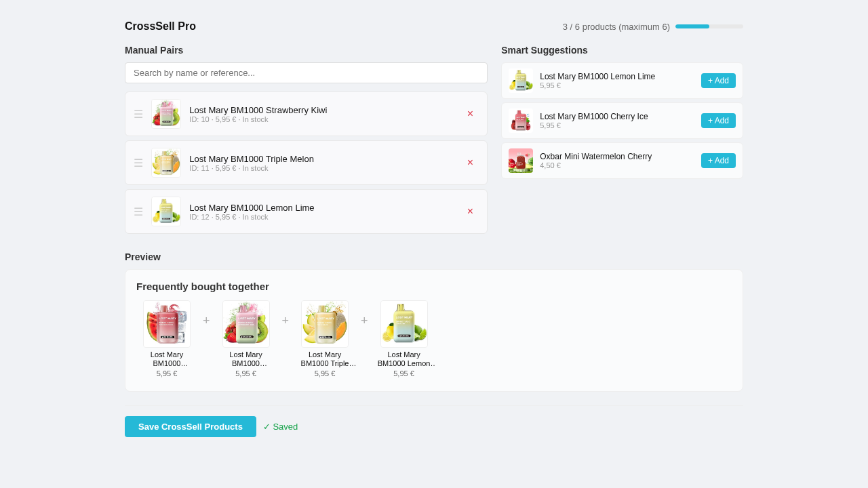Remove Lost Mary BM1000 Lemon Lime pair

(470, 211)
